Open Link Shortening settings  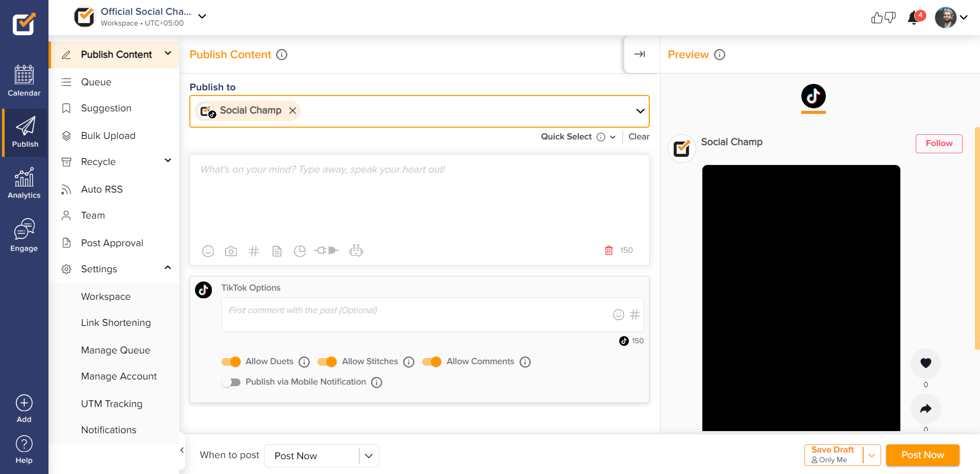click(116, 323)
